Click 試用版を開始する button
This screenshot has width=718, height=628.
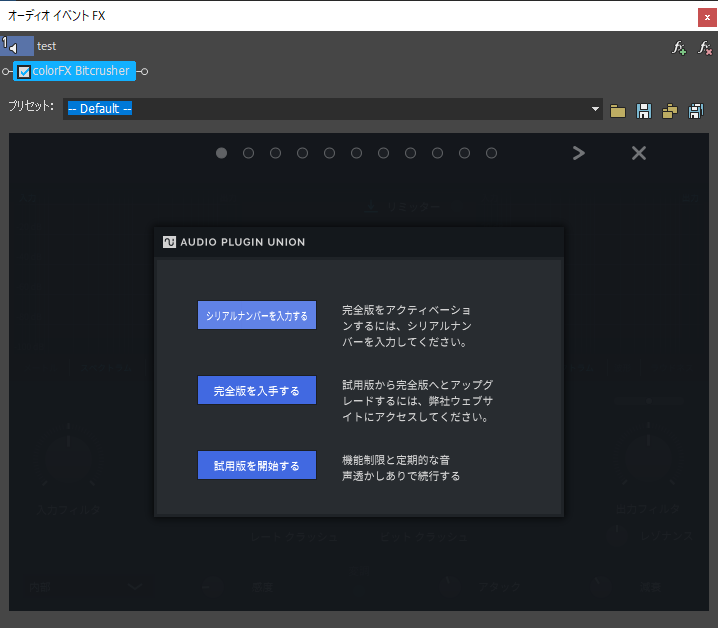[x=257, y=465]
